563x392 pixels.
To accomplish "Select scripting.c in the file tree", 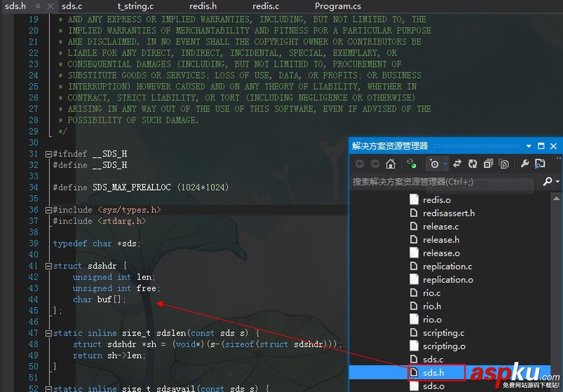I will pyautogui.click(x=444, y=333).
